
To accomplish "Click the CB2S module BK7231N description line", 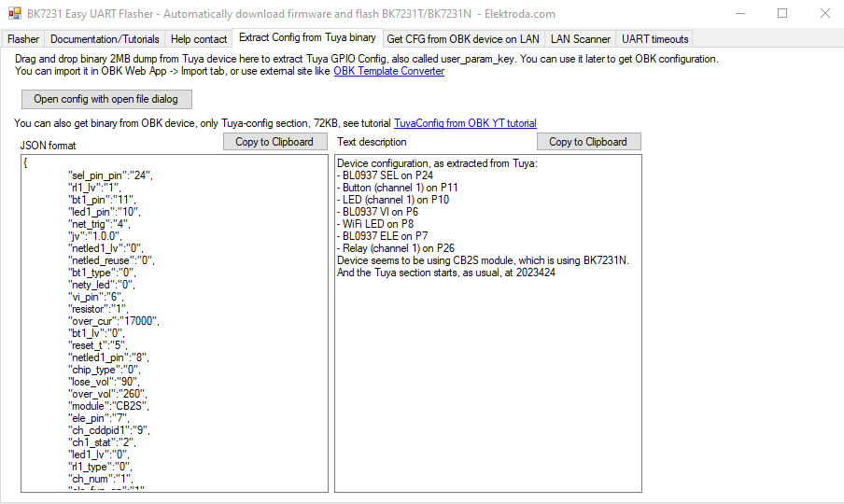I will [x=483, y=260].
